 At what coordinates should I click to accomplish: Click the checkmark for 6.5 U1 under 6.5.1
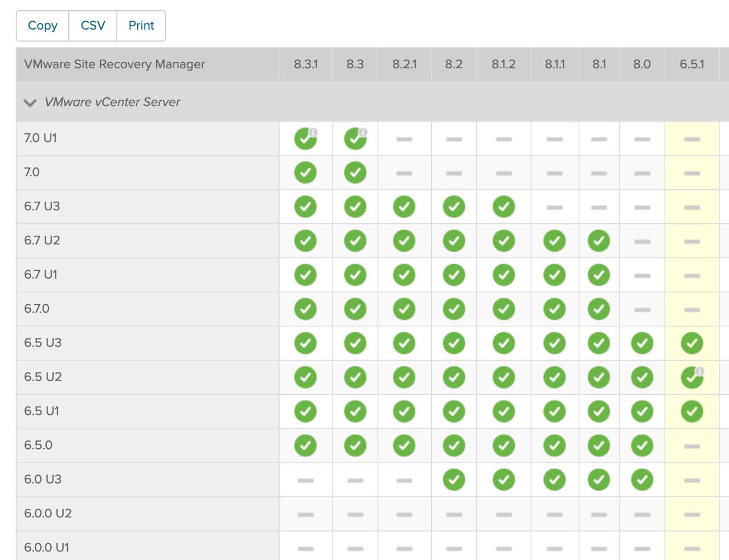point(692,411)
